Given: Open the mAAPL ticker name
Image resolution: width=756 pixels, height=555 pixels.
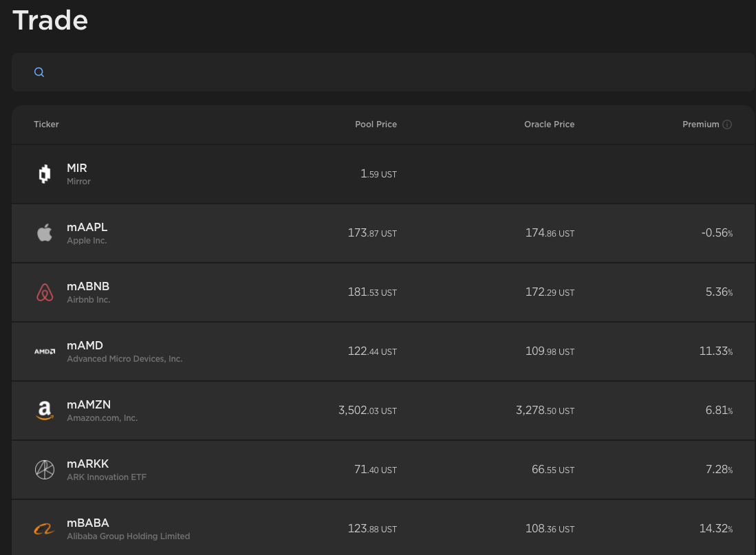Looking at the screenshot, I should pos(87,227).
